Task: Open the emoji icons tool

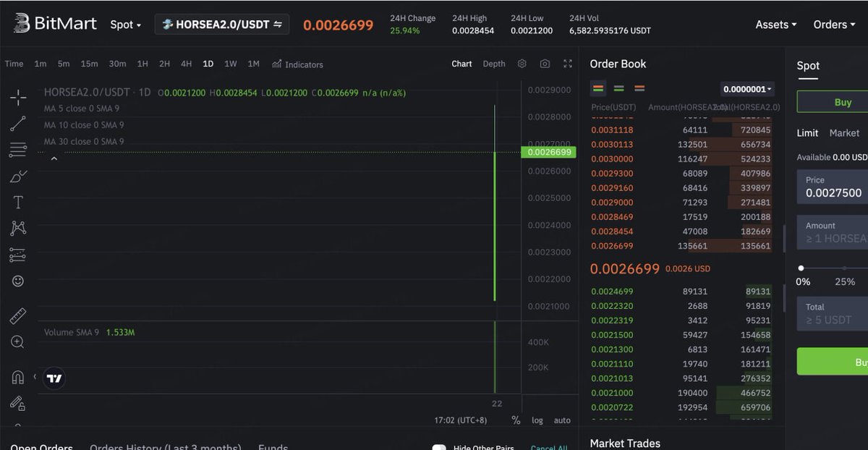Action: 18,281
